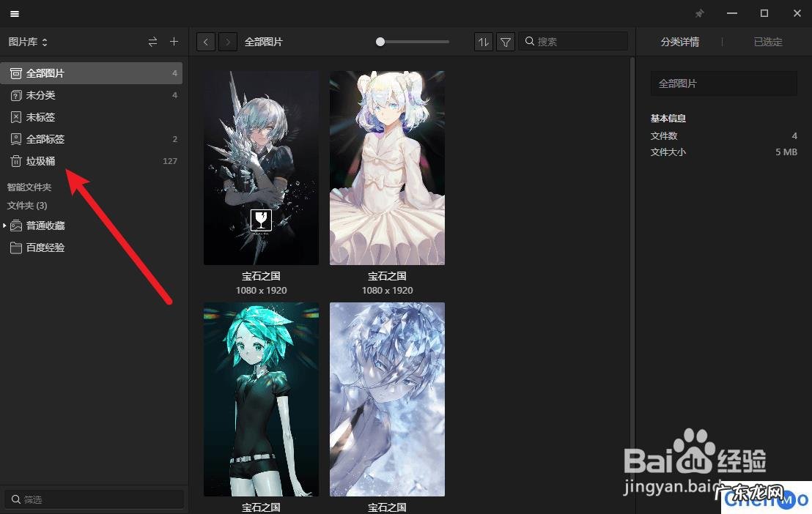Open the filter funnel icon
Screen dimensions: 812x514
(x=505, y=42)
